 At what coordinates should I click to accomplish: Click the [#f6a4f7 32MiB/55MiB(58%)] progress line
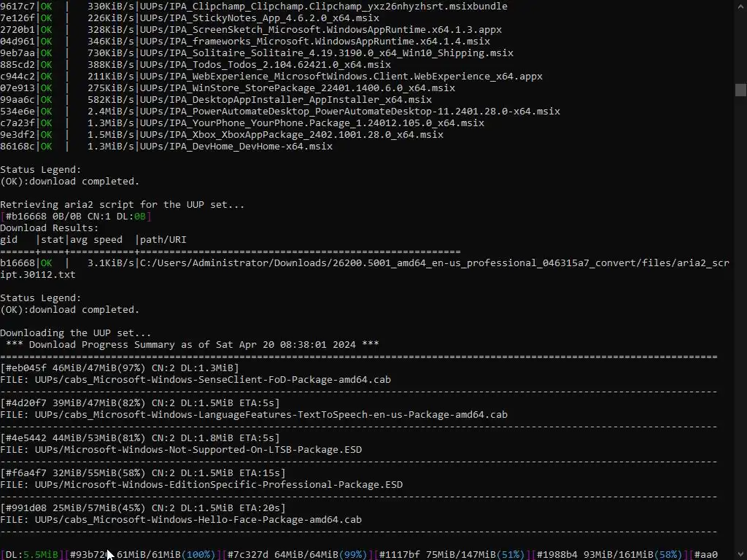point(143,472)
